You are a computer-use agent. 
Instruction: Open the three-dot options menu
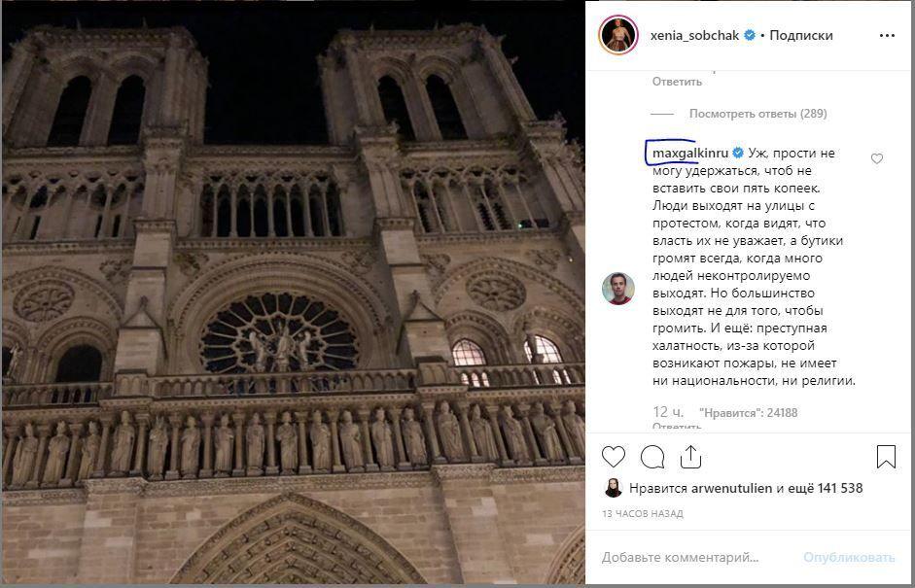click(887, 36)
